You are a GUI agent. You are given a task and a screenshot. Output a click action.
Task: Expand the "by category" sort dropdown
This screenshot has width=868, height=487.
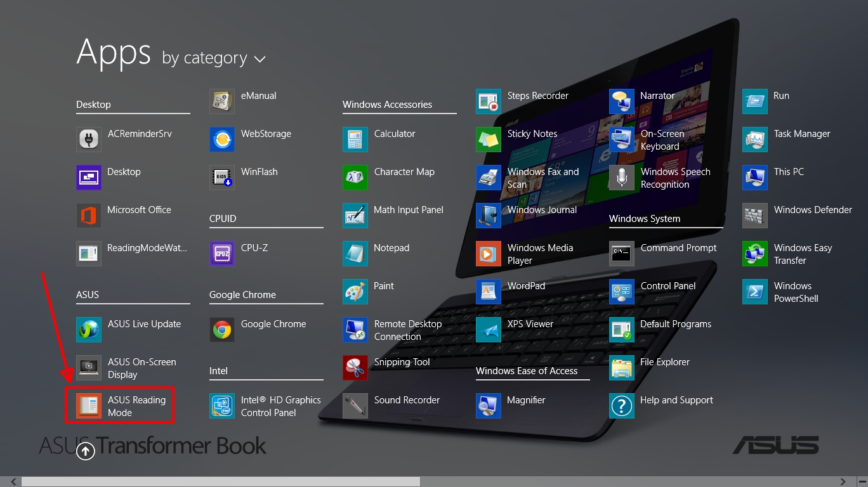[x=214, y=58]
